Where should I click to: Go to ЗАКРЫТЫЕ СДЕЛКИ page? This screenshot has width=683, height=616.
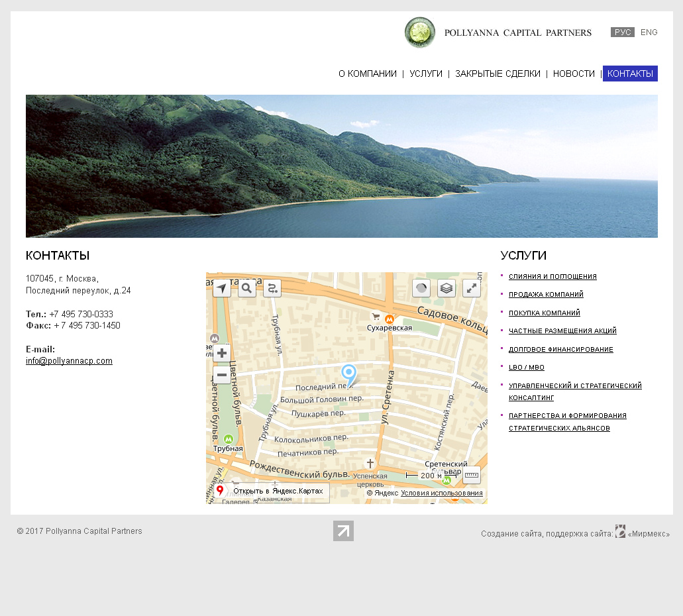pyautogui.click(x=498, y=74)
